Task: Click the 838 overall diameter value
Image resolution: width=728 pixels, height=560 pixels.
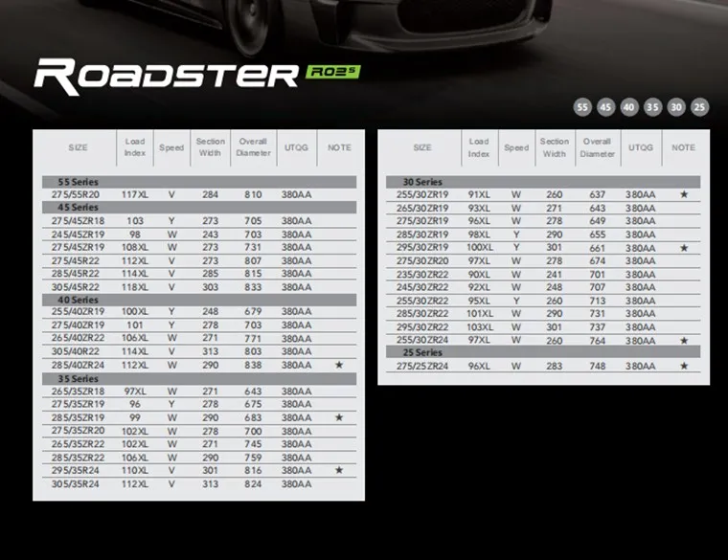Action: (x=253, y=365)
